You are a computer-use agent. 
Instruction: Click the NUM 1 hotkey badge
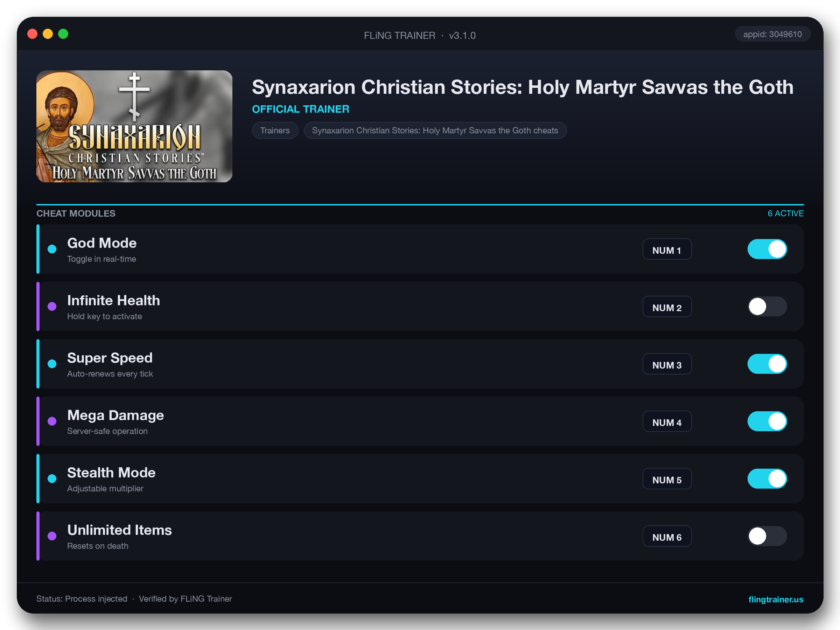667,249
